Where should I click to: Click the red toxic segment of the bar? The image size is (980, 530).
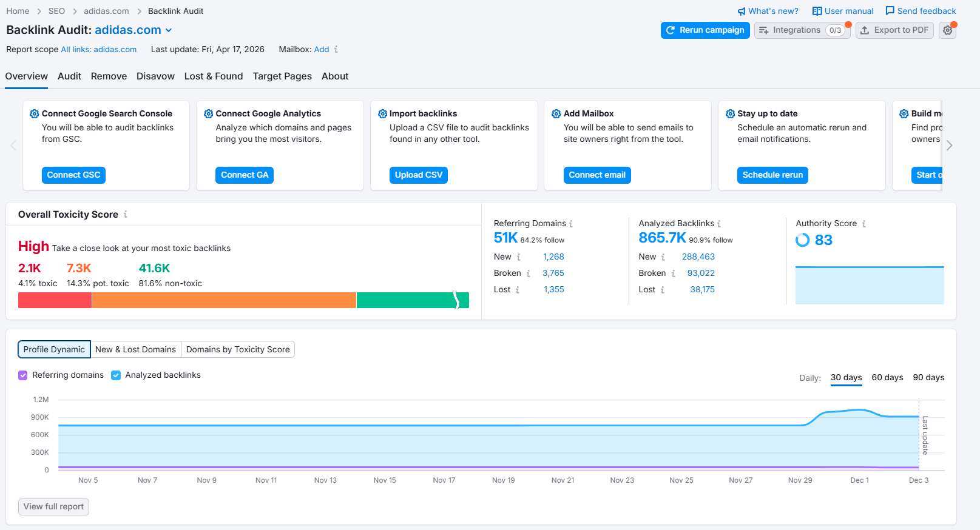[x=55, y=300]
